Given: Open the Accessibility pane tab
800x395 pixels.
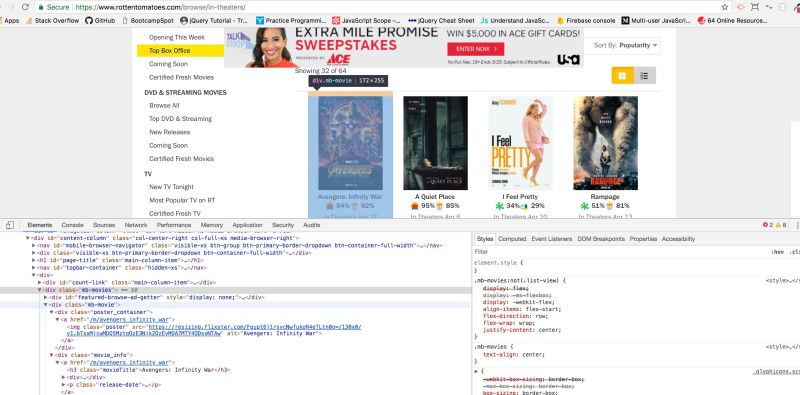Looking at the screenshot, I should click(x=678, y=239).
